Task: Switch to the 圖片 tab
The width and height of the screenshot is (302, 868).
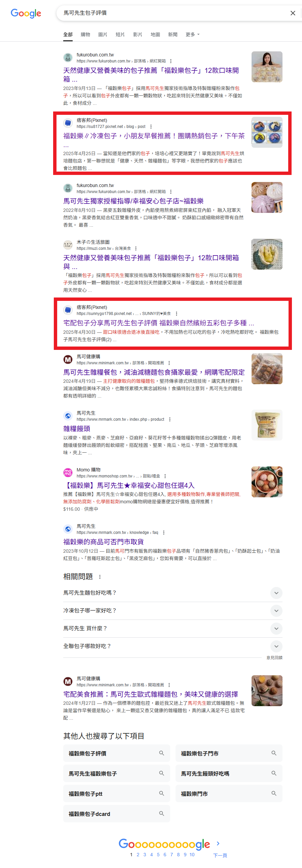Action: point(103,34)
